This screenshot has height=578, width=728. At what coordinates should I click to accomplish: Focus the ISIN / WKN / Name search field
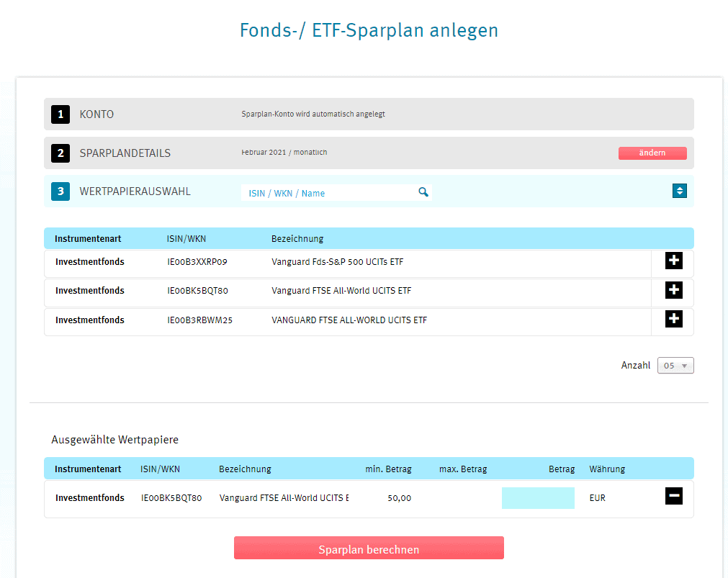pyautogui.click(x=336, y=193)
